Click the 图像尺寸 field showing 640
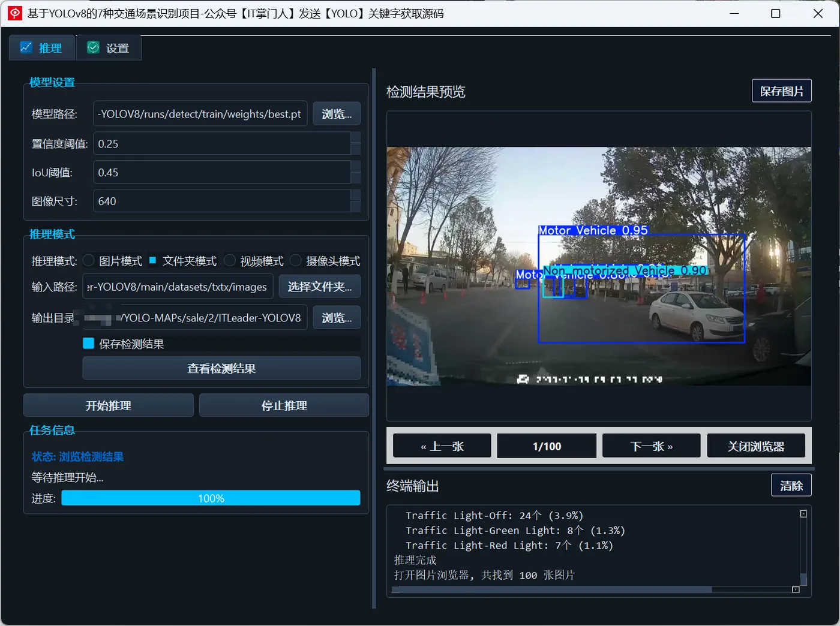This screenshot has height=626, width=840. tap(222, 201)
